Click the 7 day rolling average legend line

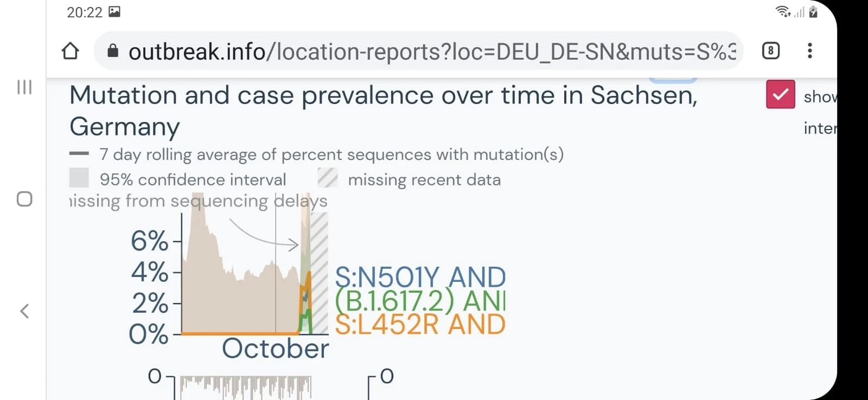tap(79, 153)
